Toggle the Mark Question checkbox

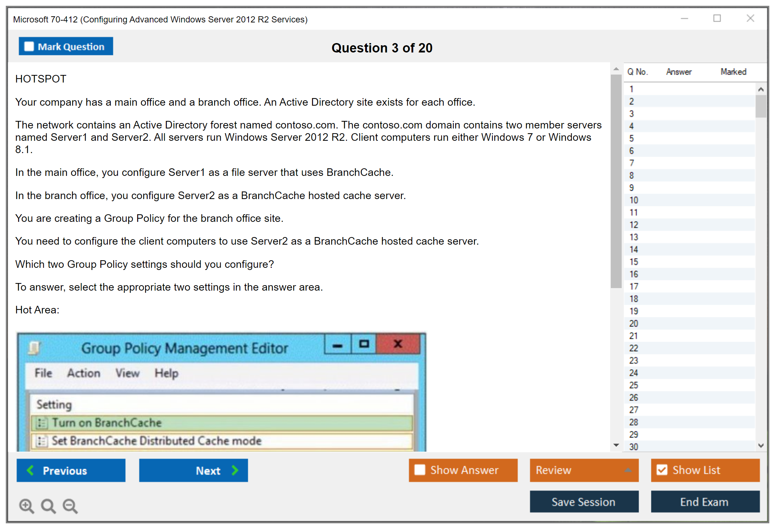pos(29,46)
